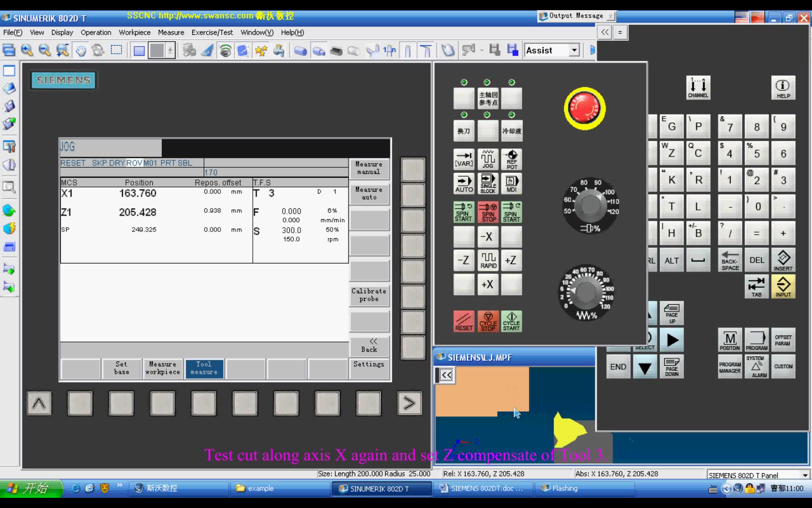
Task: Hit the red RESET key
Action: point(464,321)
